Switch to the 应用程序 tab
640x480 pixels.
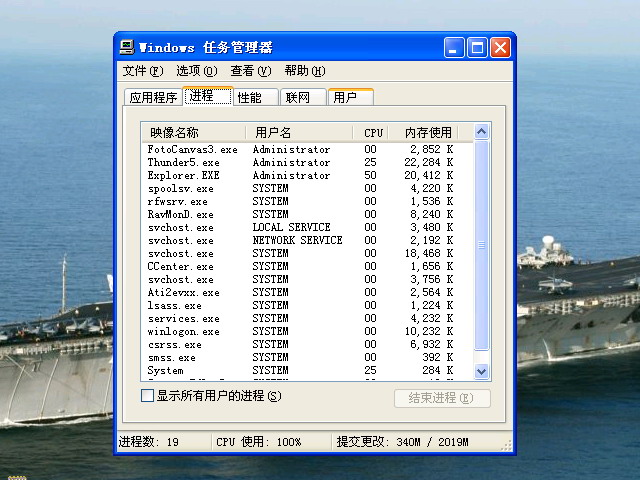point(153,98)
